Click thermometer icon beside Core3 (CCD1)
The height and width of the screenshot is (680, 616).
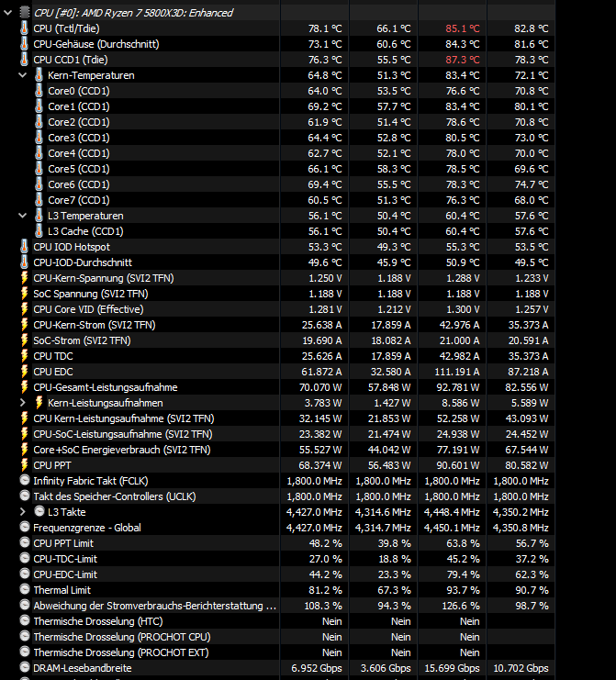[x=39, y=138]
